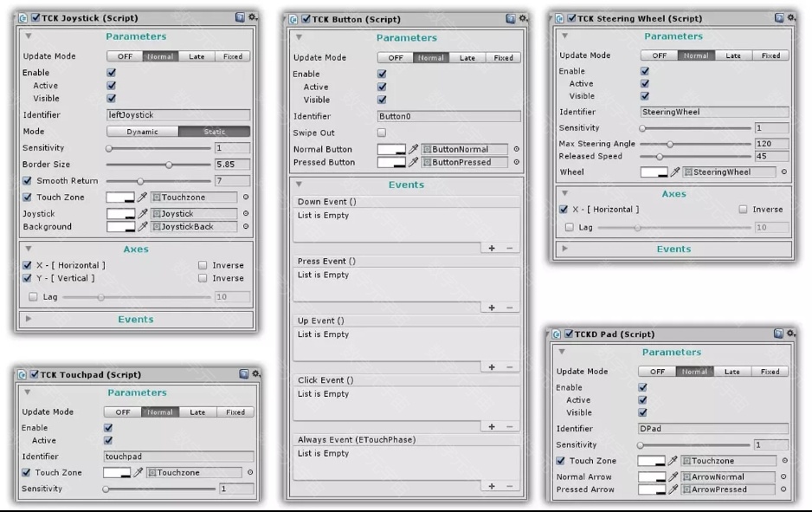The width and height of the screenshot is (812, 512).
Task: Click eyedropper for Joystick Touch Zone color
Action: coord(143,197)
